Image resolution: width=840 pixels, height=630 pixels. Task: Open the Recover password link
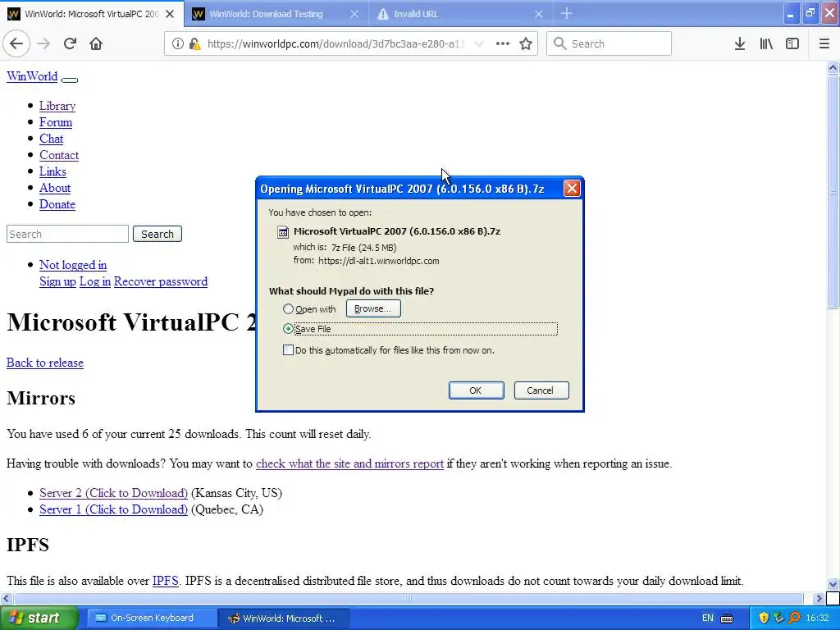[161, 282]
